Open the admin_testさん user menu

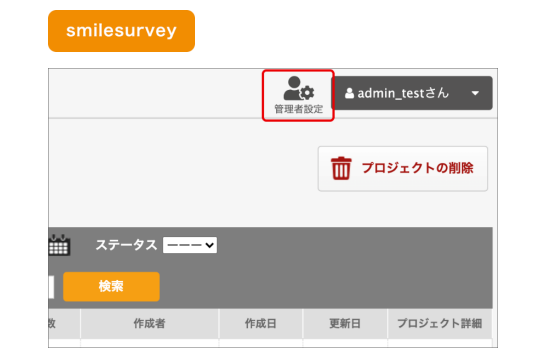coord(412,93)
